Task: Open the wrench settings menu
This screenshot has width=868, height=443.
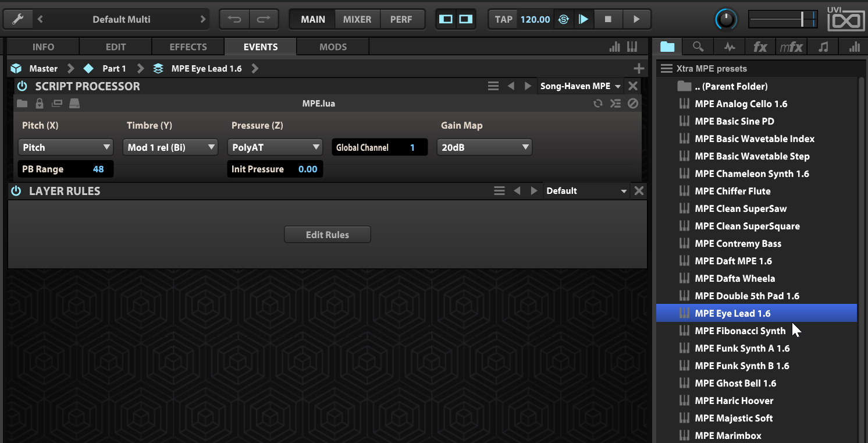Action: coord(17,19)
